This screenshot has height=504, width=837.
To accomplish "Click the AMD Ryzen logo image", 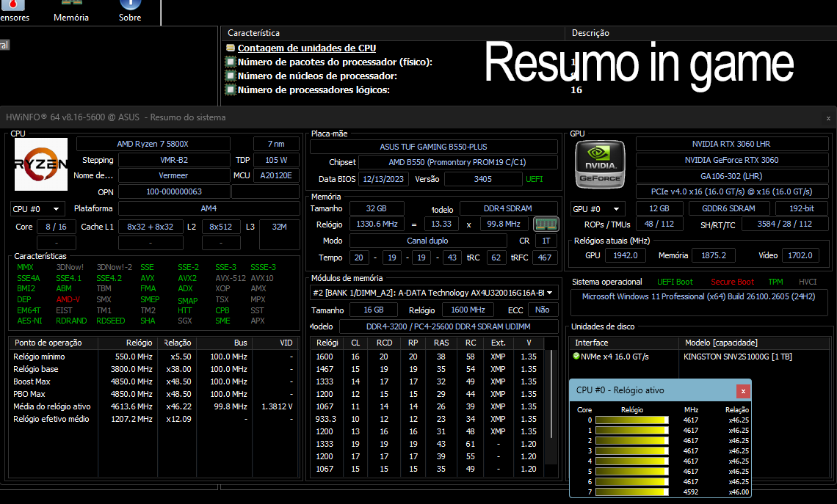I will tap(41, 164).
